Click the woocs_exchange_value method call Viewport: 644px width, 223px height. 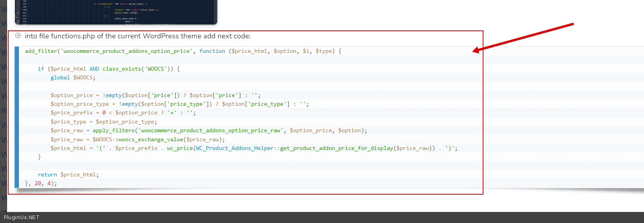click(x=151, y=140)
